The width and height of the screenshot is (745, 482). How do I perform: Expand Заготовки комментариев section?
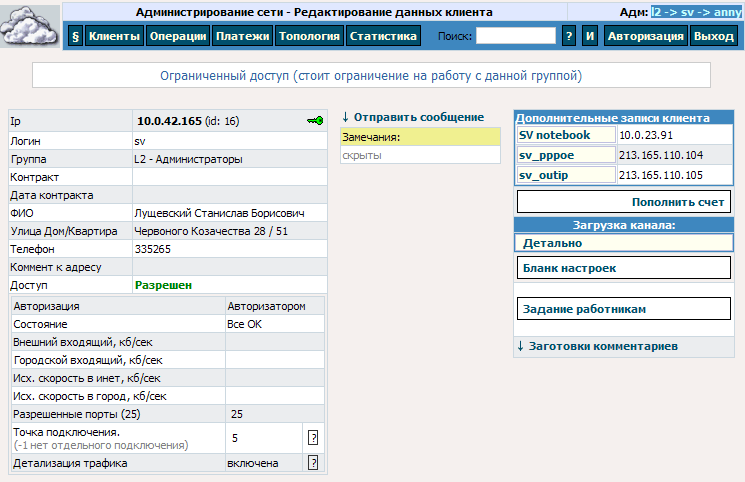point(597,346)
